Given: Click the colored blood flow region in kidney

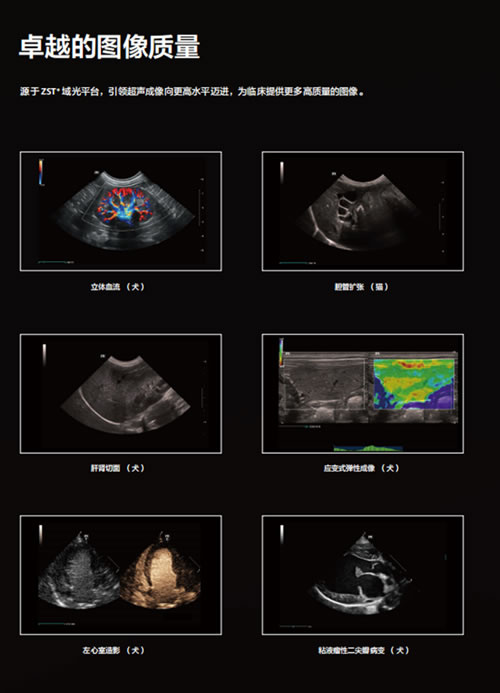Looking at the screenshot, I should (x=122, y=205).
